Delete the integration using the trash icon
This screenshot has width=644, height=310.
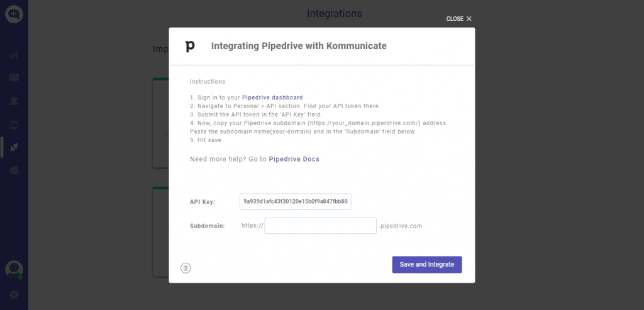click(x=186, y=268)
